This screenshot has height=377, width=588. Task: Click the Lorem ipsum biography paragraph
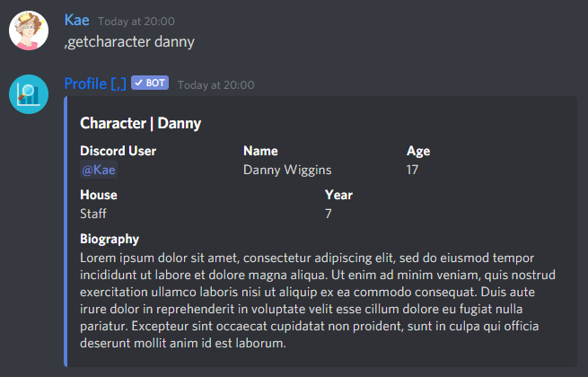(x=318, y=301)
